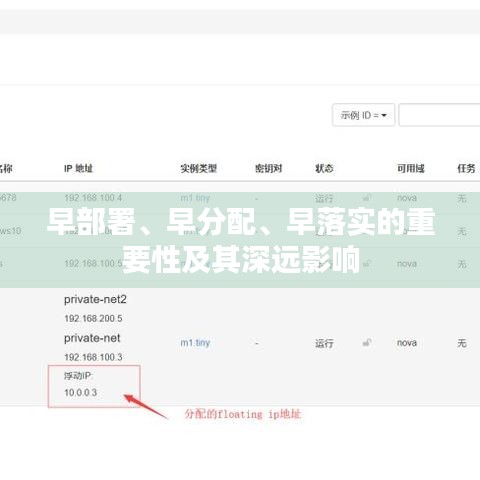Viewport: 480px width, 480px height.
Task: Open the m1.tiny link in the 192.168.100.4 row
Action: 195,198
